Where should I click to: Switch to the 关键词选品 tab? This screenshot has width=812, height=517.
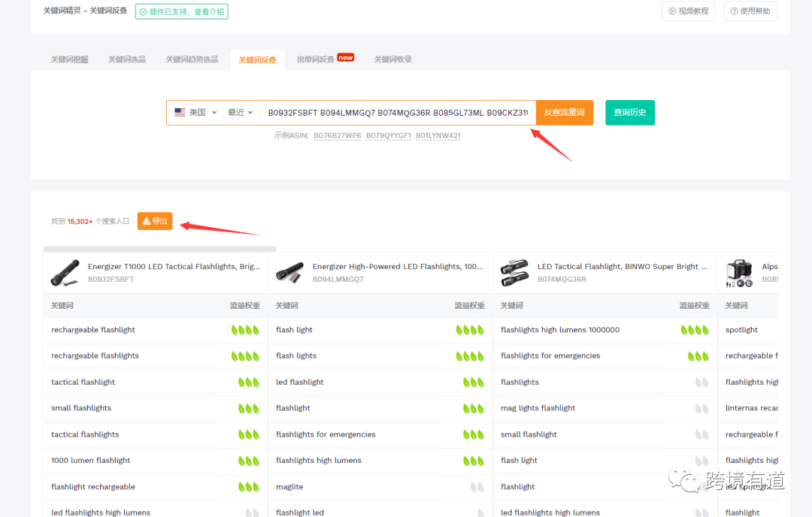pos(127,59)
